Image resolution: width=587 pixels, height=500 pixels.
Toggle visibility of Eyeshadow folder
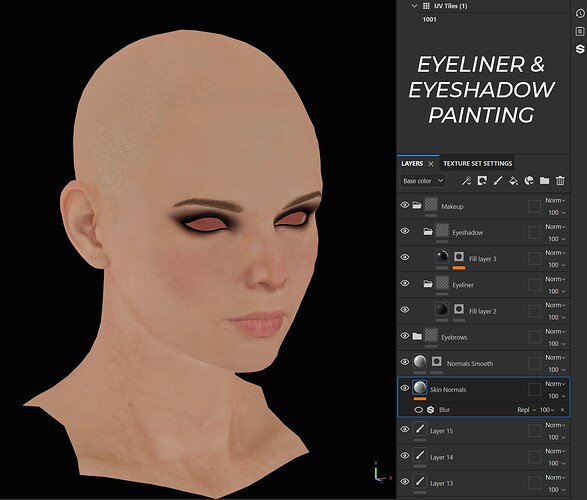pyautogui.click(x=405, y=231)
